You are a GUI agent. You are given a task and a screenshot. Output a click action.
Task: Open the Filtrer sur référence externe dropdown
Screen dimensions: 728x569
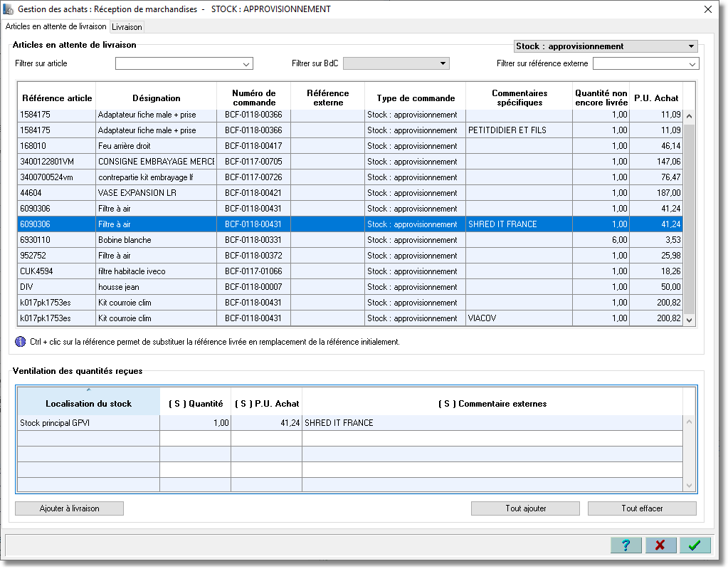coord(692,64)
